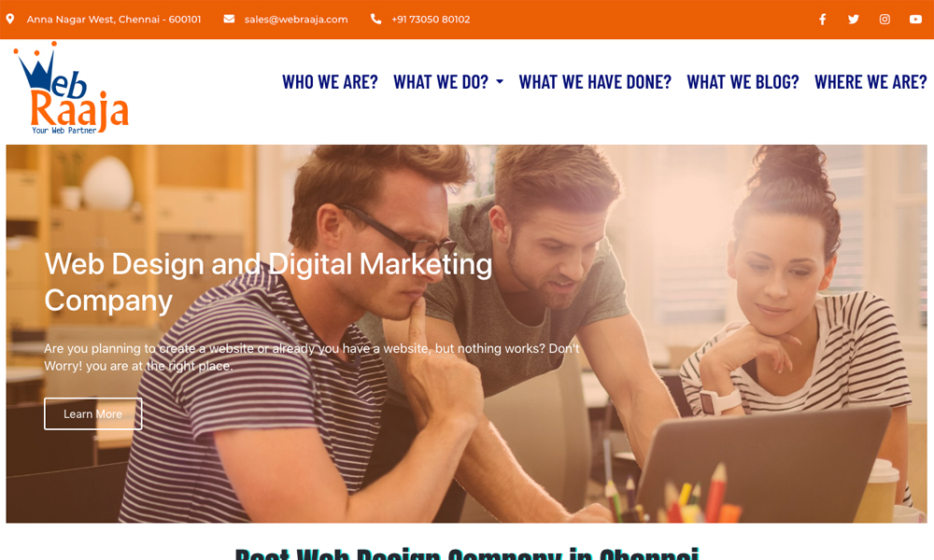Click the Anna Nagar West address text

[x=114, y=19]
